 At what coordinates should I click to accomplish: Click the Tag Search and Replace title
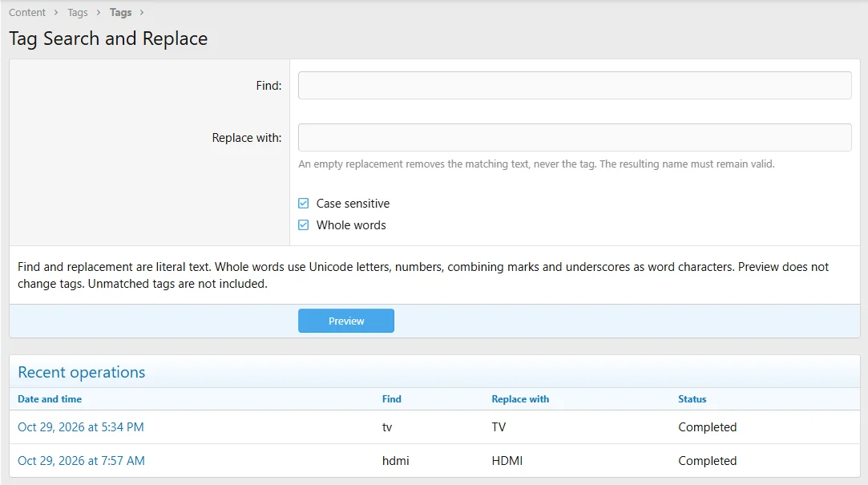pyautogui.click(x=108, y=38)
